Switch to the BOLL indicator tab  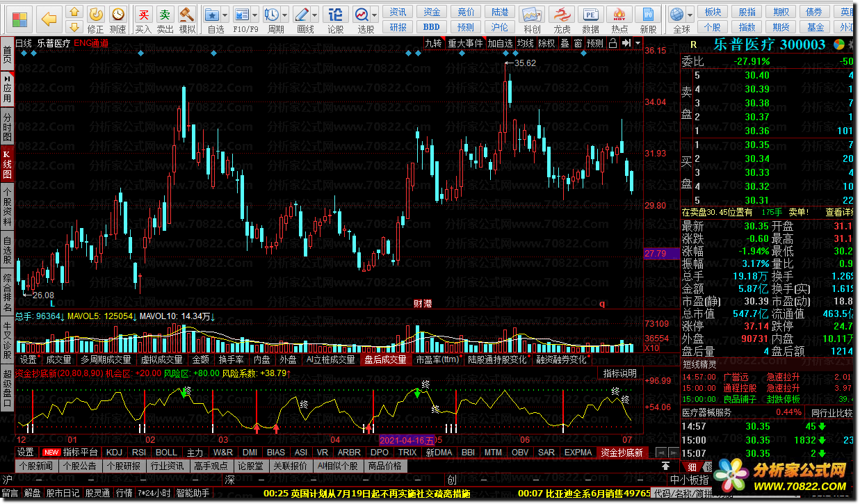click(x=165, y=452)
